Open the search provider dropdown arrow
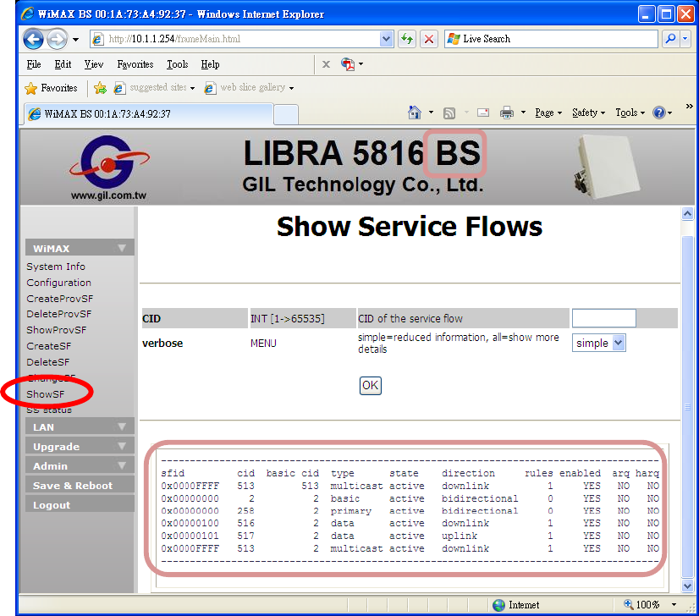The width and height of the screenshot is (699, 616). pos(685,39)
